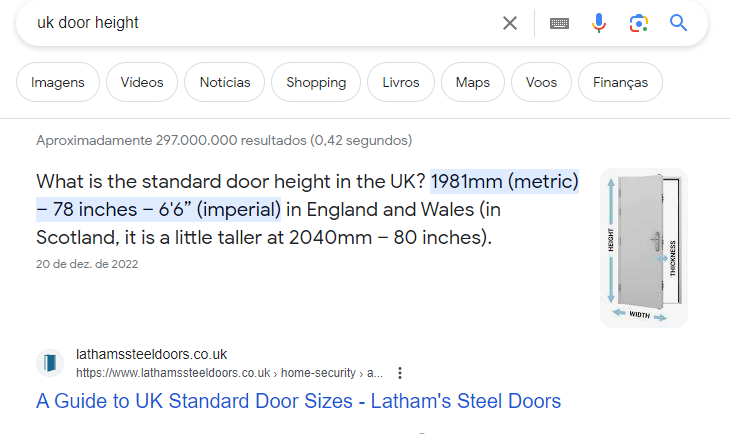Image resolution: width=730 pixels, height=434 pixels.
Task: Click the lathamssteeldoors.co.uk URL breadcrumb
Action: 230,373
